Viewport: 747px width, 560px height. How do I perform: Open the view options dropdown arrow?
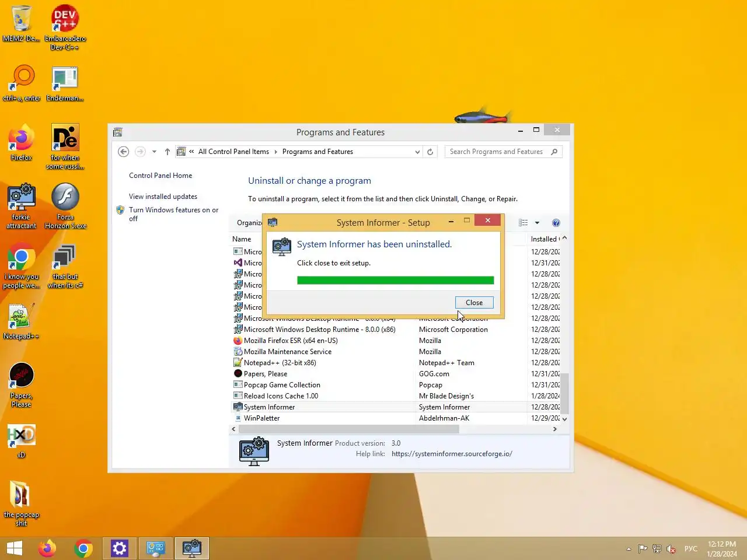(537, 223)
